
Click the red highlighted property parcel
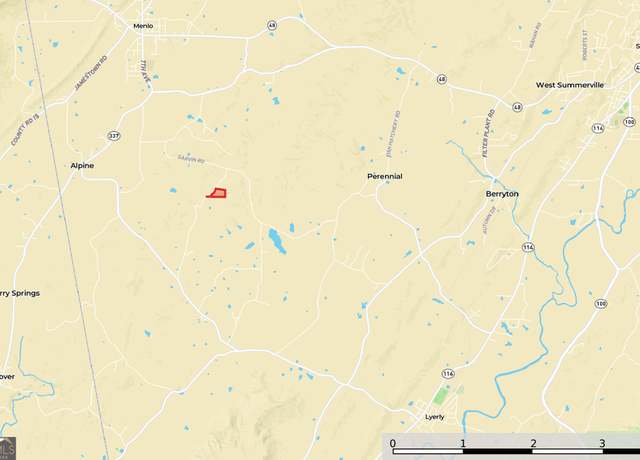point(217,193)
